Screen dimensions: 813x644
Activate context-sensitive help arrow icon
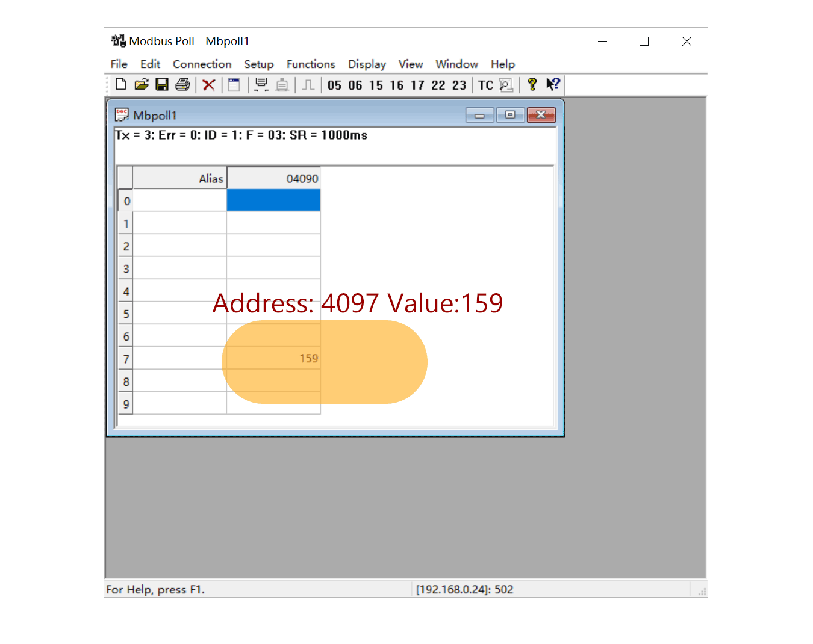[552, 84]
